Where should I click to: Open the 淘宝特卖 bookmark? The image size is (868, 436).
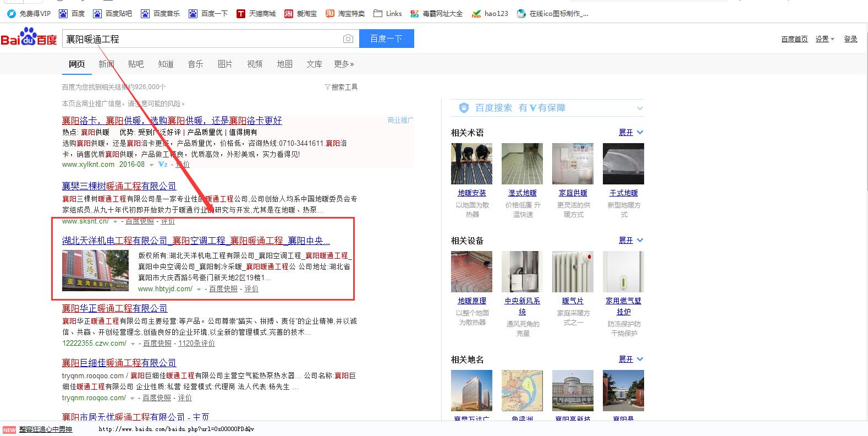[x=345, y=13]
